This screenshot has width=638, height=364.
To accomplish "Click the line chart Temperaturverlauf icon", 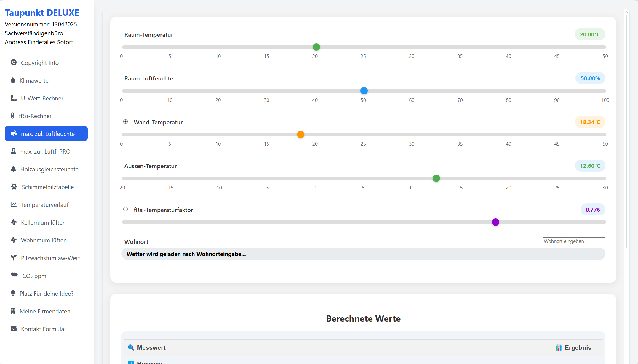I will 14,204.
